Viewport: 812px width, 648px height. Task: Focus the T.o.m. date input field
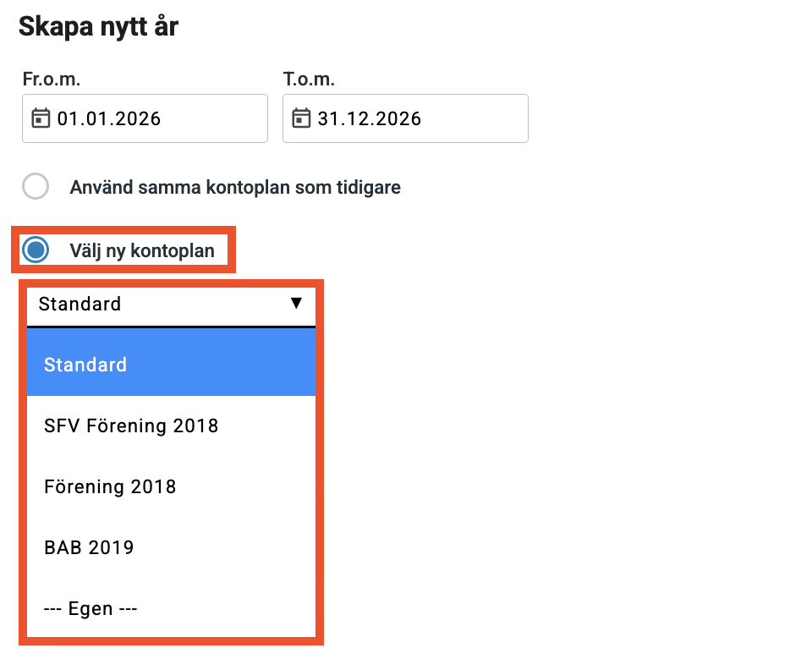pyautogui.click(x=474, y=118)
